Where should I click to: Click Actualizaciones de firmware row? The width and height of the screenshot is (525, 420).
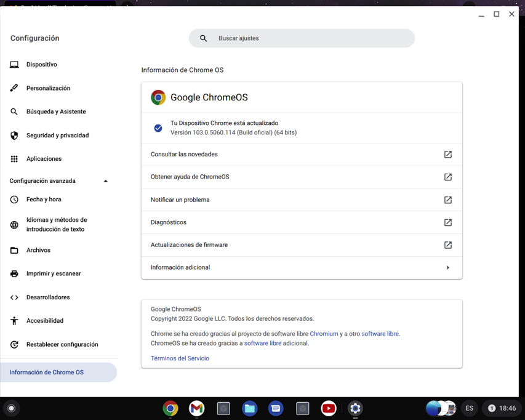coord(302,245)
